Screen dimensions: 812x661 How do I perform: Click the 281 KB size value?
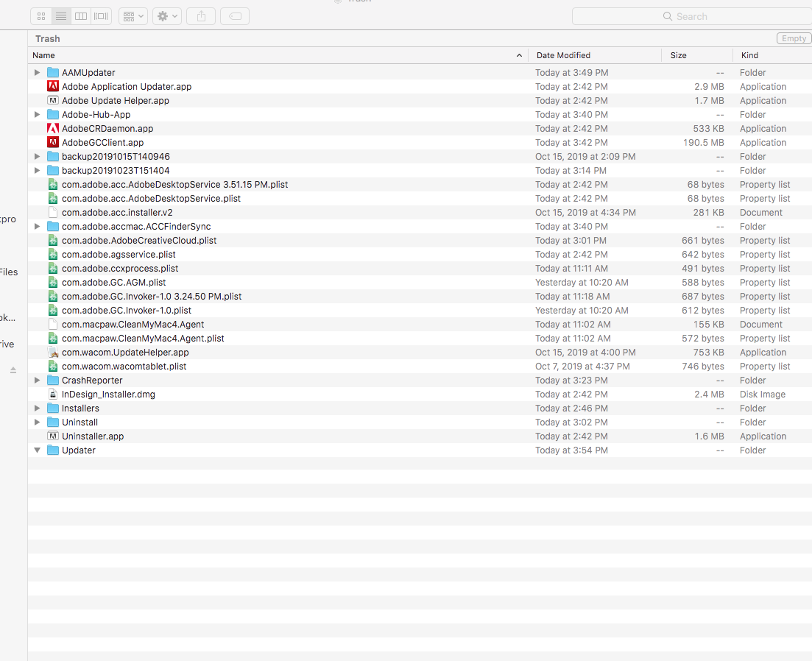tap(708, 212)
